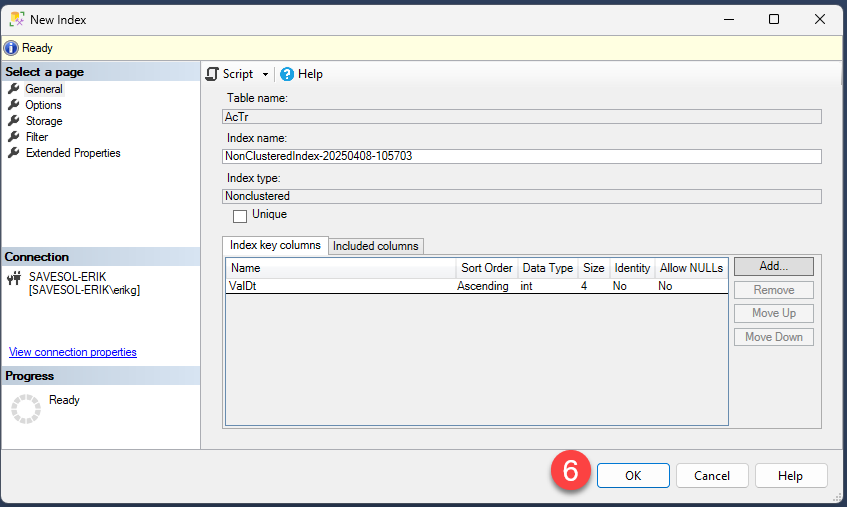Click the Cancel button
Screen dimensions: 847x507
pyautogui.click(x=712, y=476)
